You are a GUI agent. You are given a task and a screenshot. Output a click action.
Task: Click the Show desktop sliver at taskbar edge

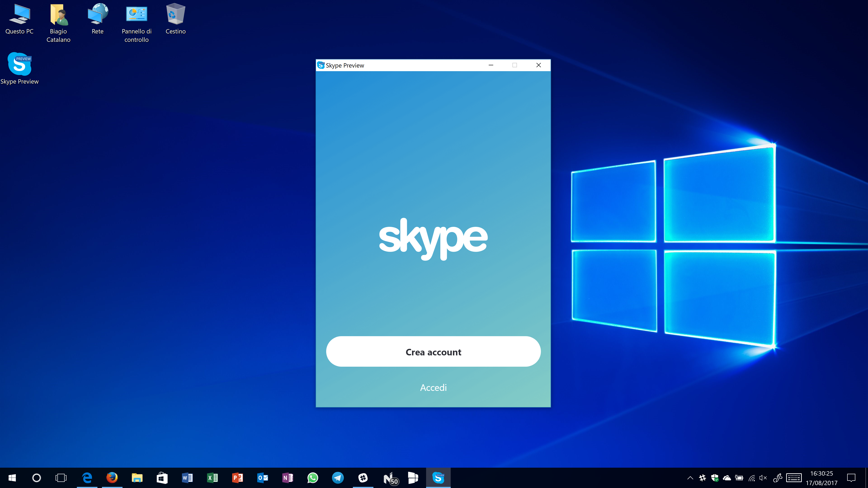tap(867, 478)
